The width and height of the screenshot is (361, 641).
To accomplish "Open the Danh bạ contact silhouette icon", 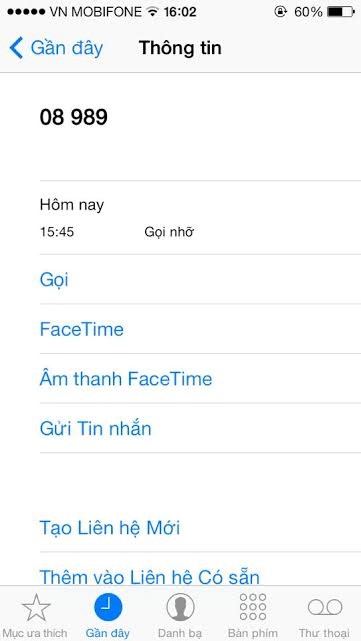I will pos(180,607).
